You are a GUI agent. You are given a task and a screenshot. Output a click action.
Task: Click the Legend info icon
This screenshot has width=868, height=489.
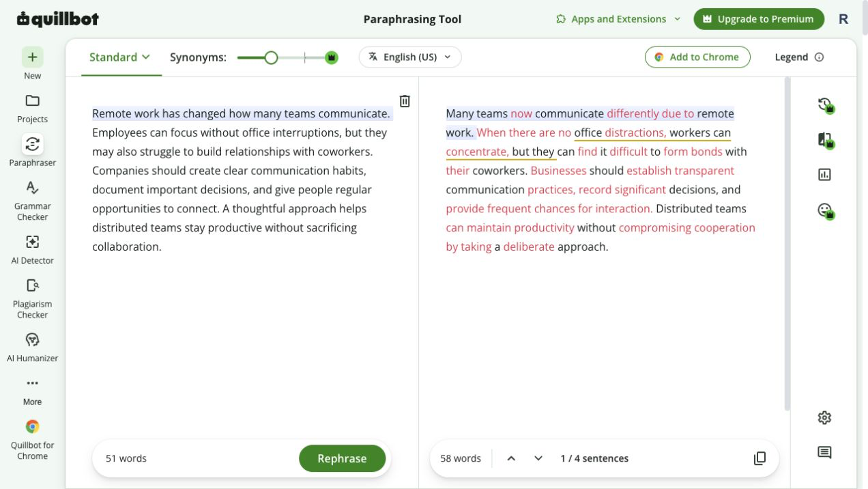820,57
